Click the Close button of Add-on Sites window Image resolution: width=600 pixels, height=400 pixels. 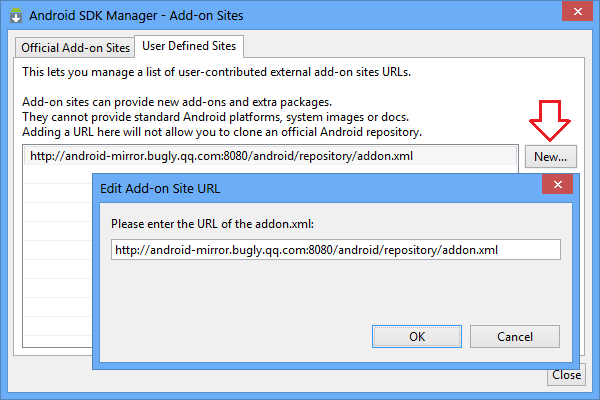coord(566,375)
